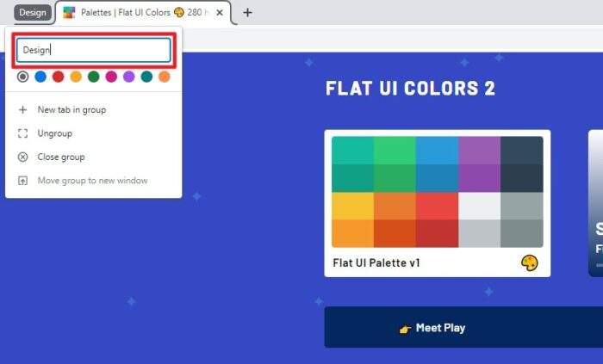The height and width of the screenshot is (364, 603).
Task: Click the plus icon beside New tab in group
Action: click(22, 110)
